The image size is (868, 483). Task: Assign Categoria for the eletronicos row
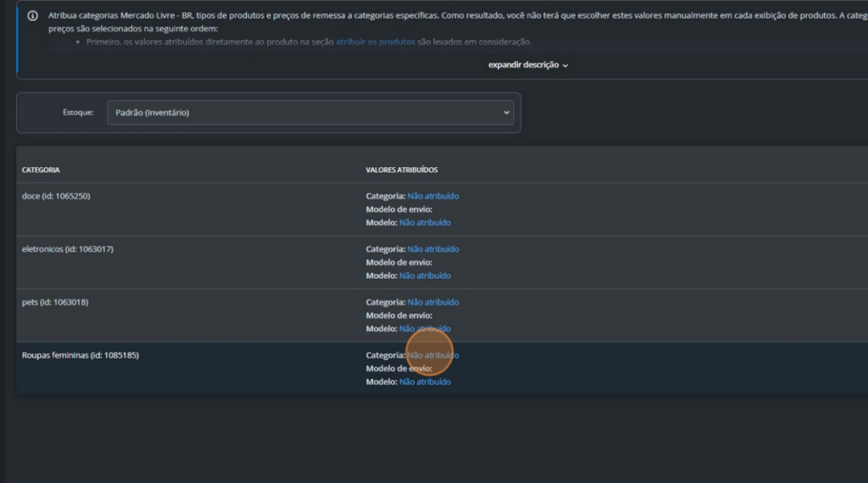[432, 249]
